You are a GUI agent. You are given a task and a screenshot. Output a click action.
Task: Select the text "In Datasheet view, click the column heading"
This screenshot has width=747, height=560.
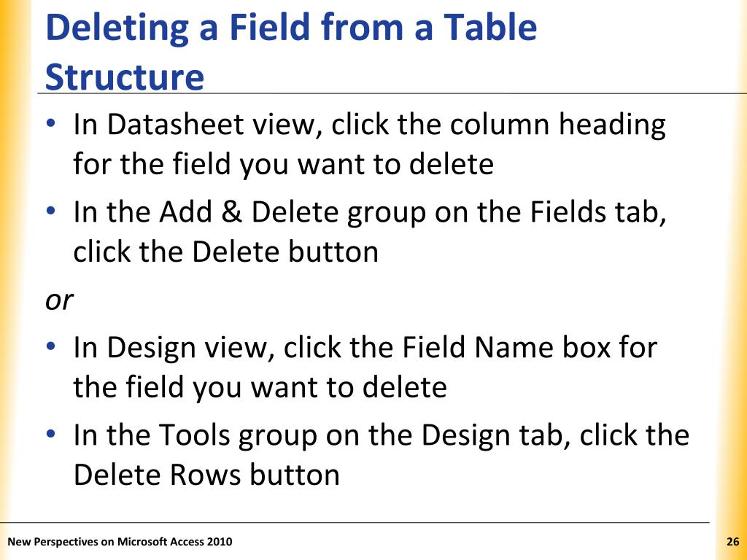(x=370, y=125)
